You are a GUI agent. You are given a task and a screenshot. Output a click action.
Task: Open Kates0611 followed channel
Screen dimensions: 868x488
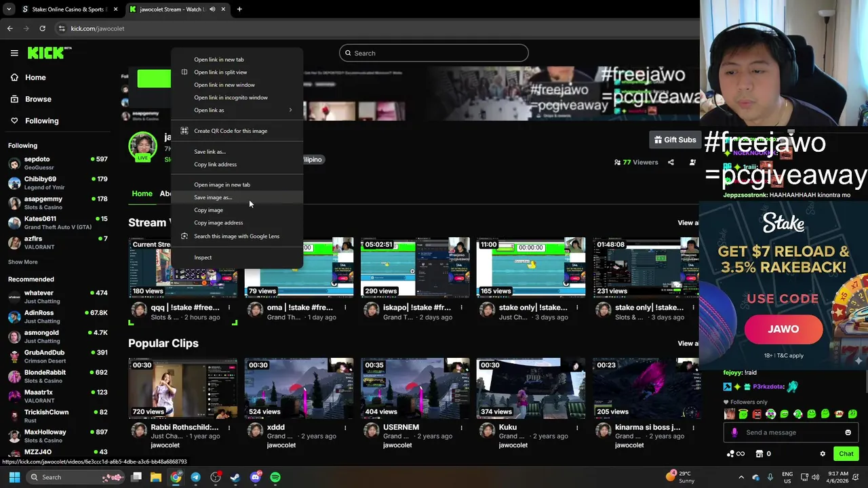(58, 222)
